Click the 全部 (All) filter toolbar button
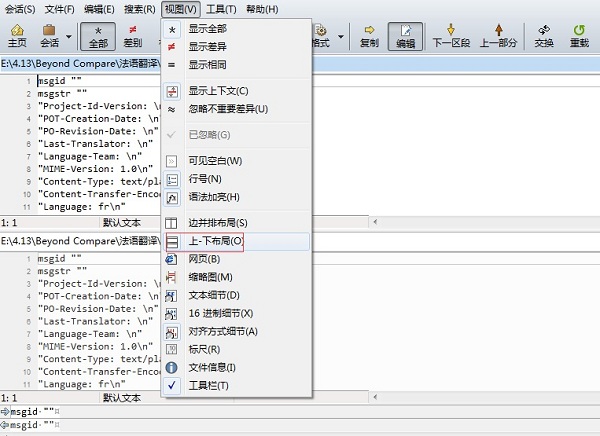Image resolution: width=600 pixels, height=436 pixels. point(98,37)
